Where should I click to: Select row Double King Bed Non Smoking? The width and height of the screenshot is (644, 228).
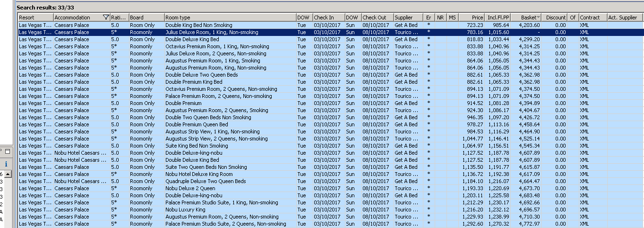point(331,25)
